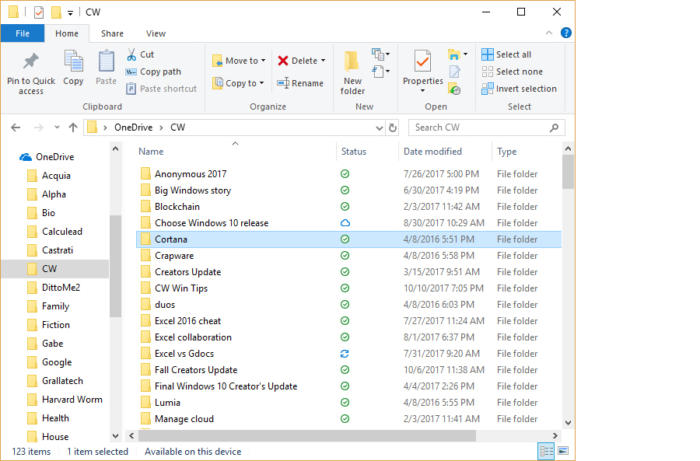Create a New folder from ribbon

352,73
